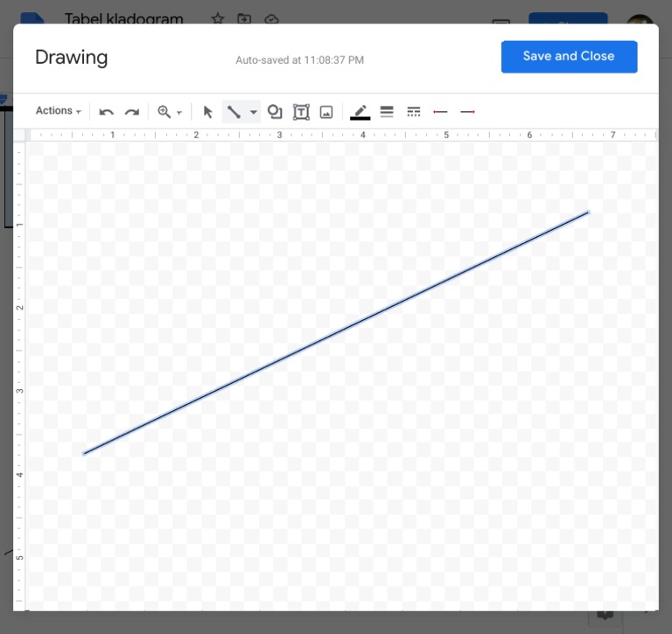This screenshot has height=634, width=672.
Task: Redo the last undone action
Action: pos(132,112)
